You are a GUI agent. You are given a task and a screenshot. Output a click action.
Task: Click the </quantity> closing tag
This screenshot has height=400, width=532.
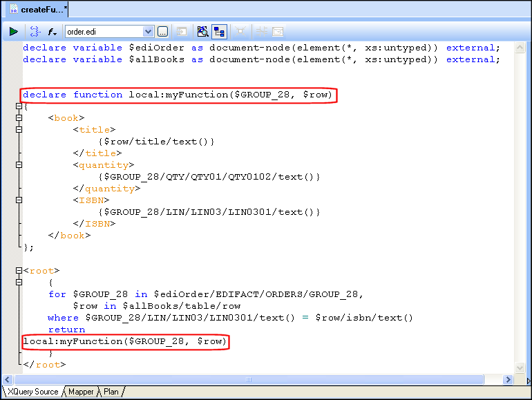pyautogui.click(x=106, y=189)
